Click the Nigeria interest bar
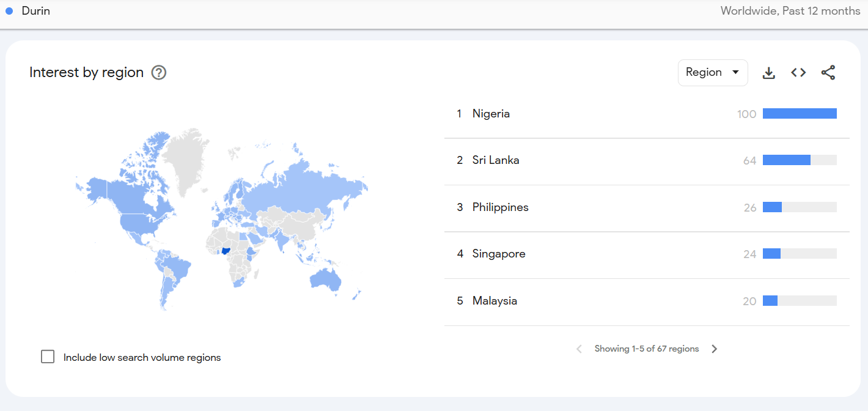This screenshot has height=411, width=868. coord(800,114)
